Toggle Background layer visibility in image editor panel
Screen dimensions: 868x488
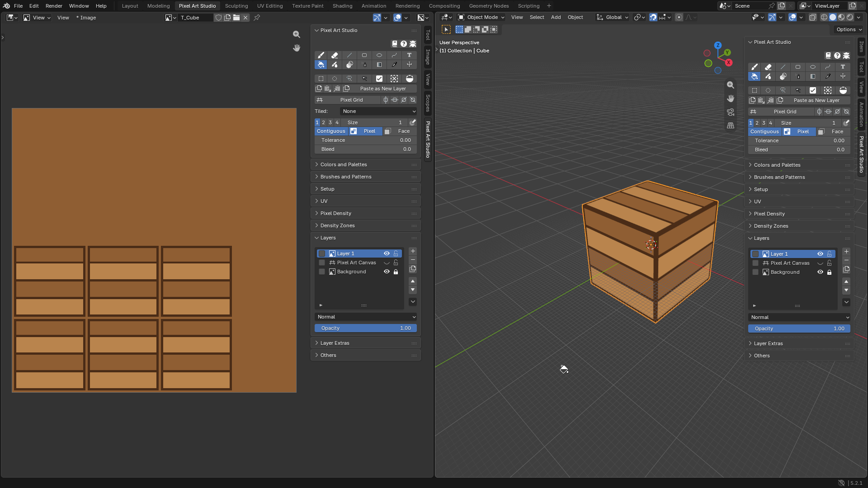click(387, 272)
